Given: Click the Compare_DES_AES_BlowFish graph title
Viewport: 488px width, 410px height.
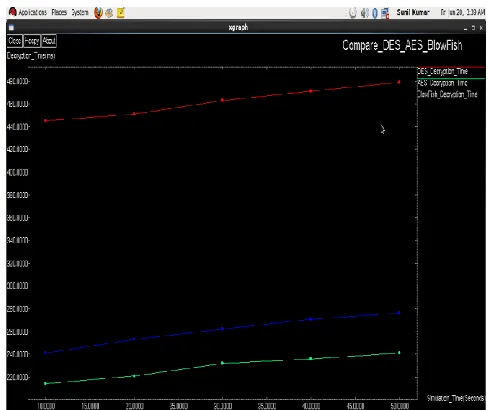Looking at the screenshot, I should [x=402, y=45].
